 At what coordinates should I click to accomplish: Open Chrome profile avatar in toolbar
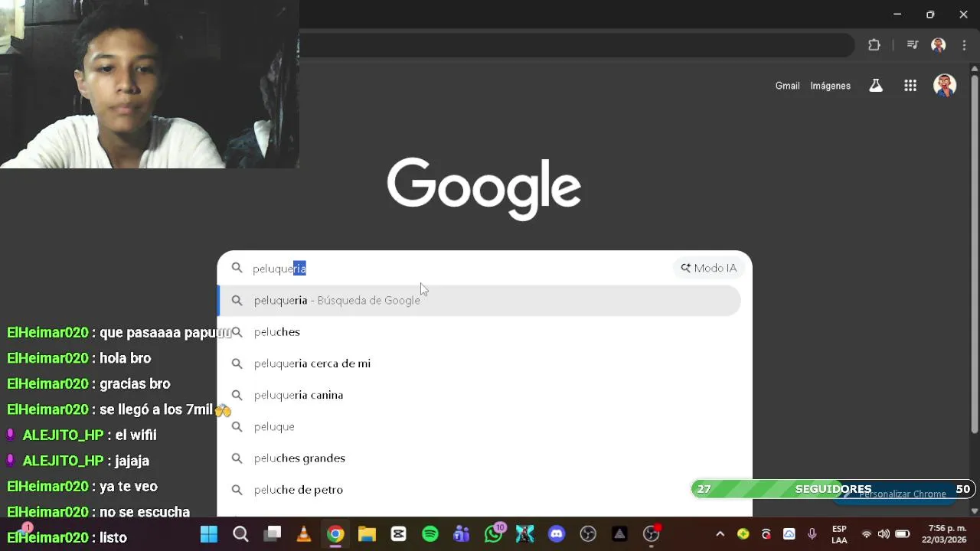click(939, 45)
